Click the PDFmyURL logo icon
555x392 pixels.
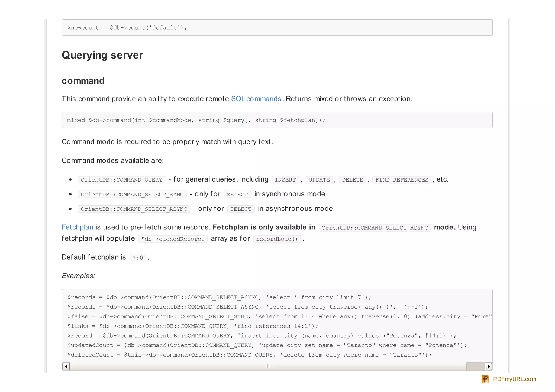[x=485, y=379]
